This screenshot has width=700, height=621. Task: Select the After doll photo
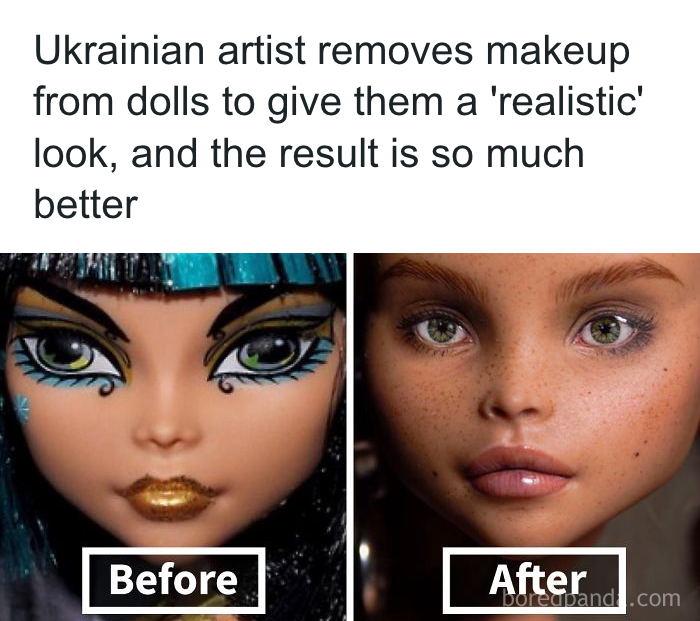527,437
